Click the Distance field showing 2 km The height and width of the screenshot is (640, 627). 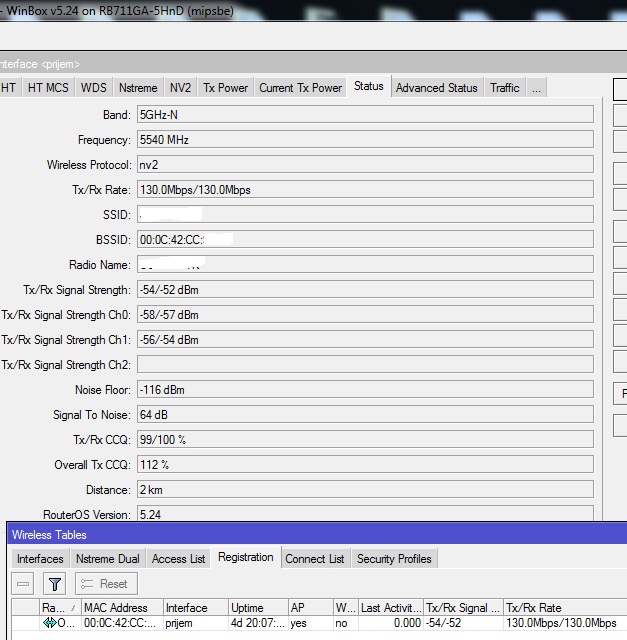point(365,489)
